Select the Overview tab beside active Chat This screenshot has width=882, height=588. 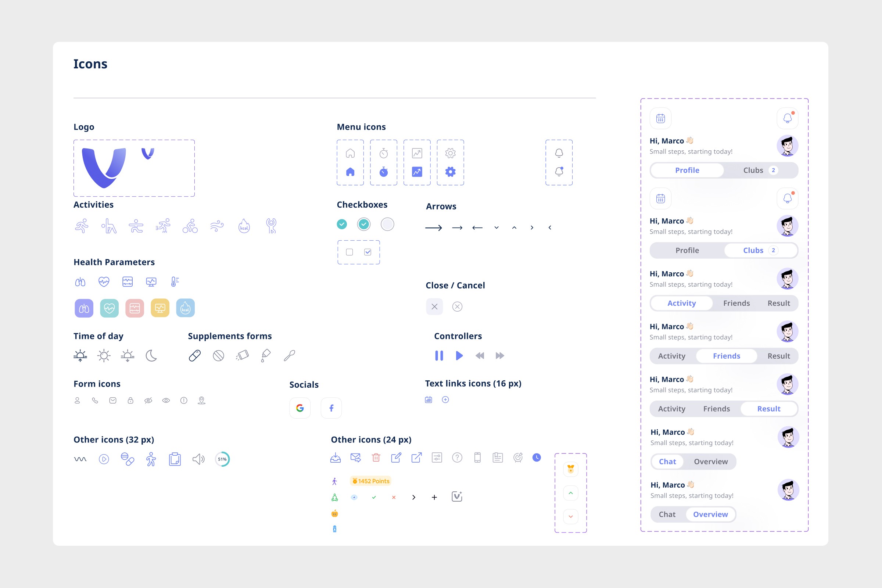(710, 462)
